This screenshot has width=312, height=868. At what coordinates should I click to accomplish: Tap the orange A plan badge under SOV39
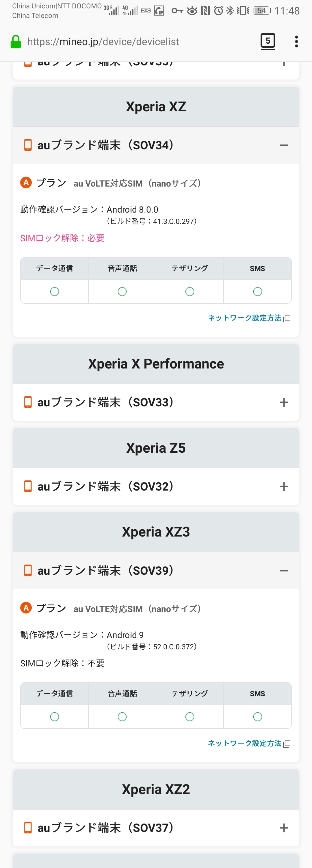[26, 608]
